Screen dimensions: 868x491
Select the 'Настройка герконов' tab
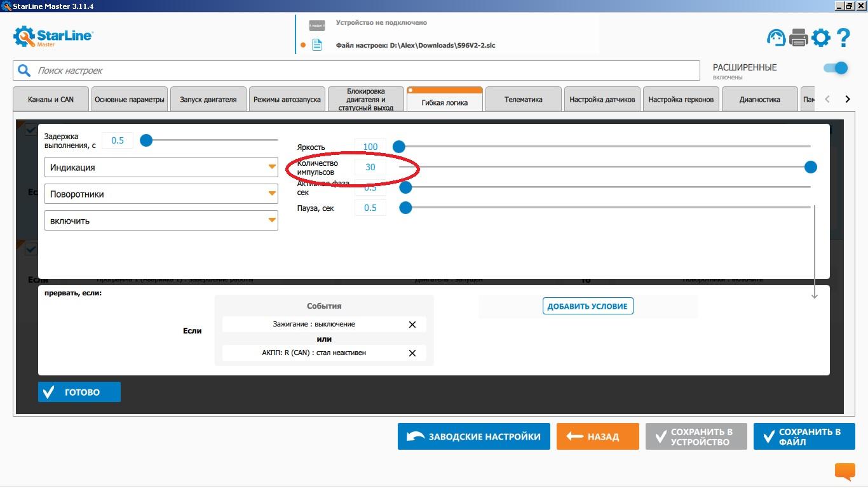pos(681,100)
